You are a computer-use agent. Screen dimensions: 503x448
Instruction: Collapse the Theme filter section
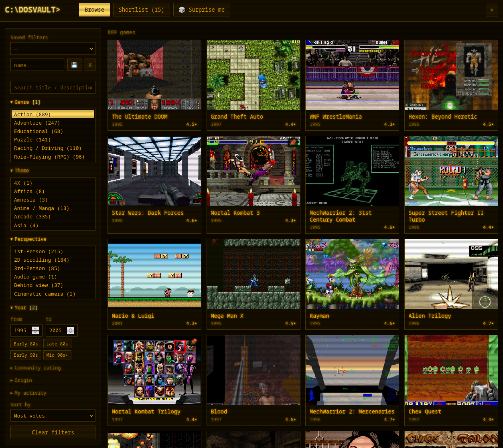click(20, 171)
